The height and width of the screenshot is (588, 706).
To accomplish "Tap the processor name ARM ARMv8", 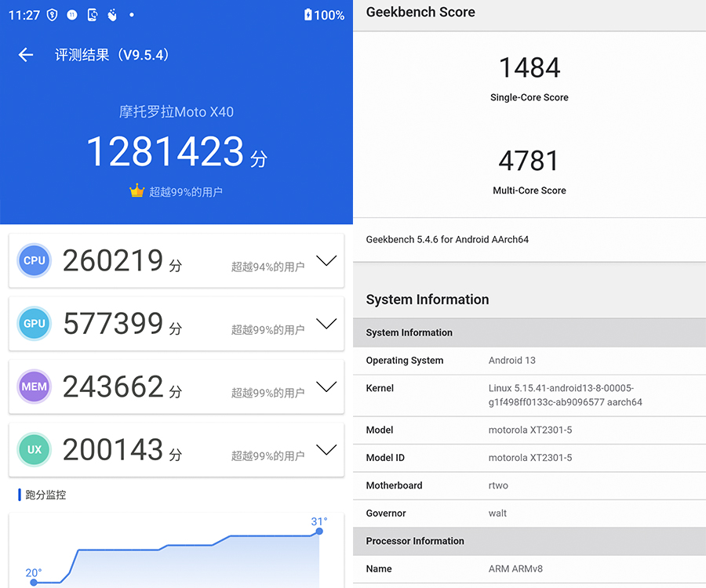I will [x=515, y=569].
